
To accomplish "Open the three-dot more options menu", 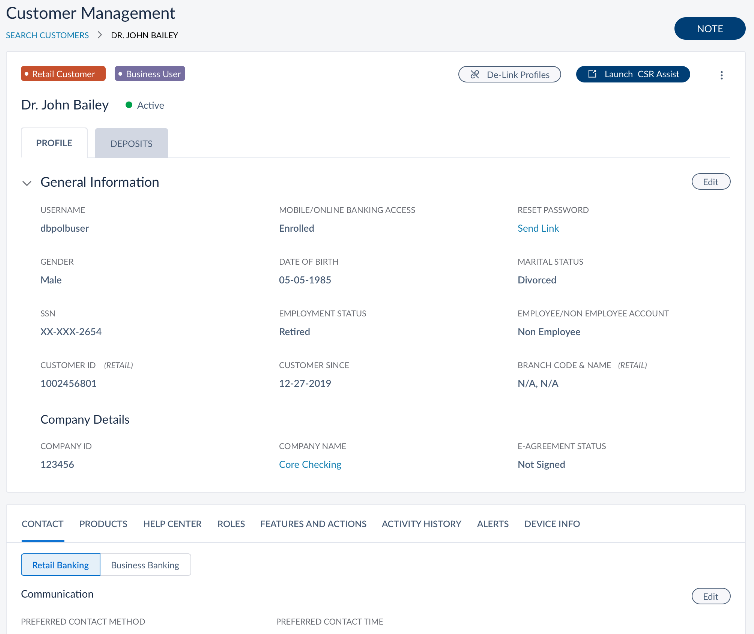I will point(722,75).
